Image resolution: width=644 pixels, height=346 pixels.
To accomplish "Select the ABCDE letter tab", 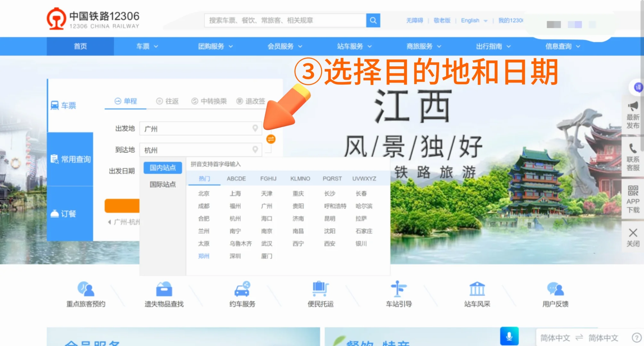I will coord(236,178).
